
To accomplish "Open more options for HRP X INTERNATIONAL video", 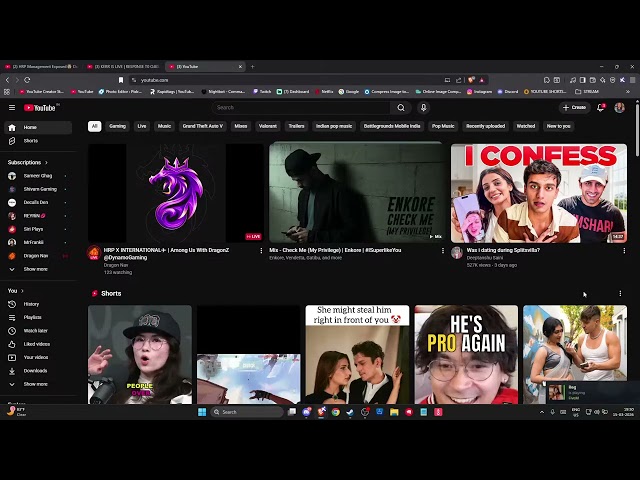I will 261,251.
